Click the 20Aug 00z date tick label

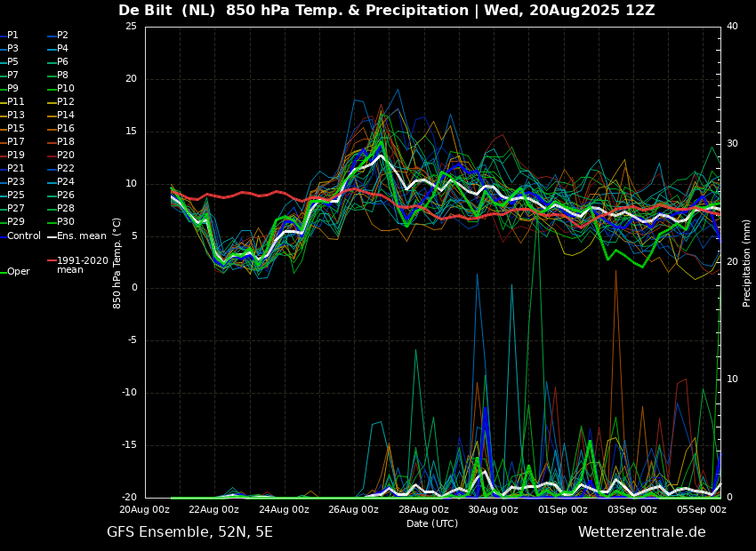pos(145,510)
